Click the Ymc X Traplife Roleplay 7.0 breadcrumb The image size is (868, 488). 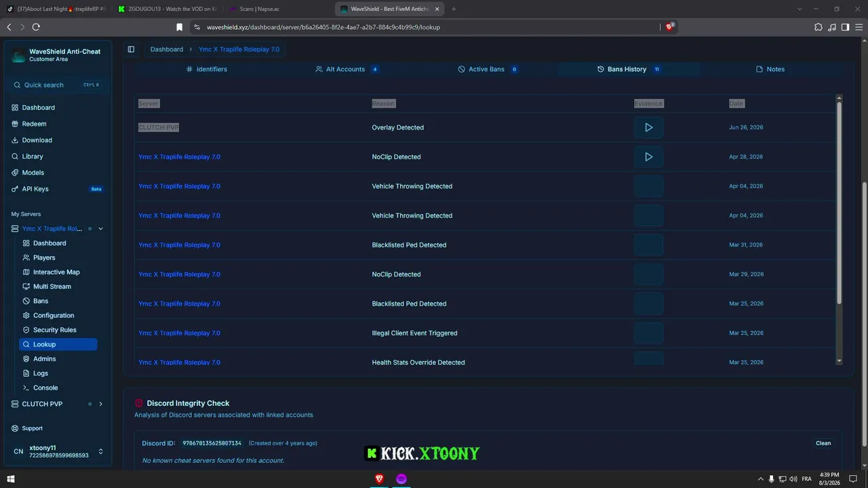239,49
